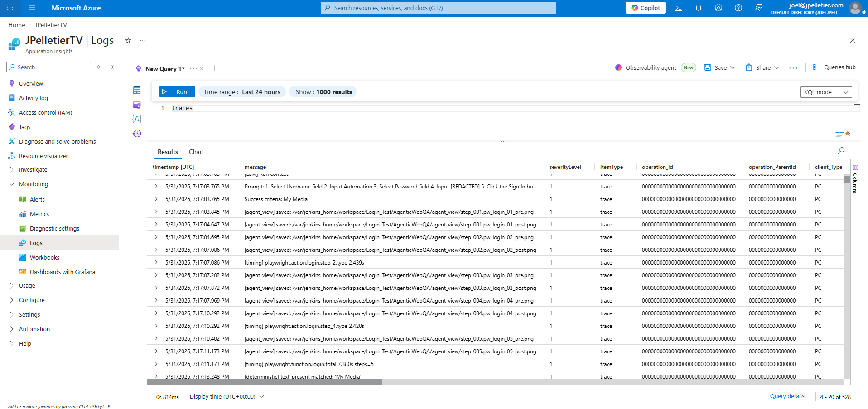Image resolution: width=868 pixels, height=409 pixels.
Task: Sort by the severityLevel column header
Action: (x=565, y=167)
